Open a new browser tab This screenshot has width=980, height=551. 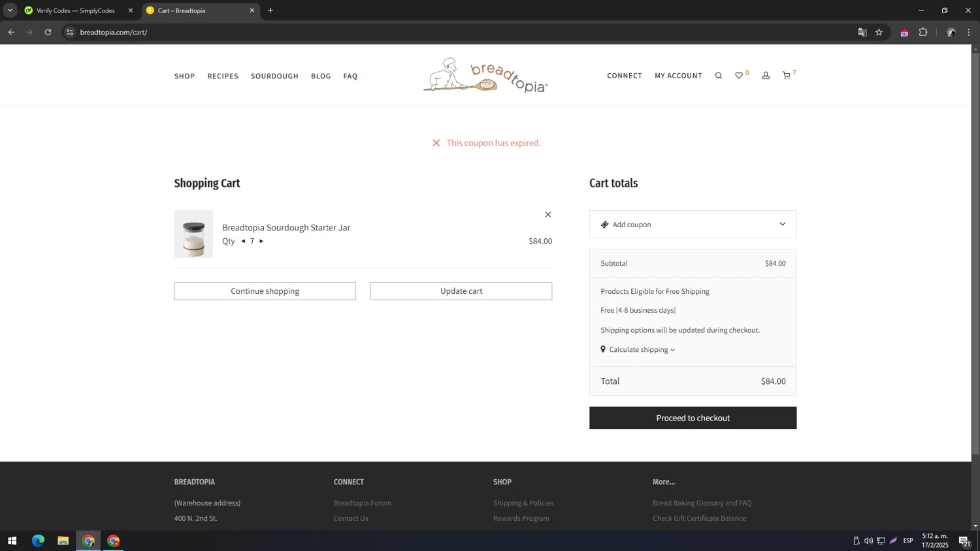270,10
